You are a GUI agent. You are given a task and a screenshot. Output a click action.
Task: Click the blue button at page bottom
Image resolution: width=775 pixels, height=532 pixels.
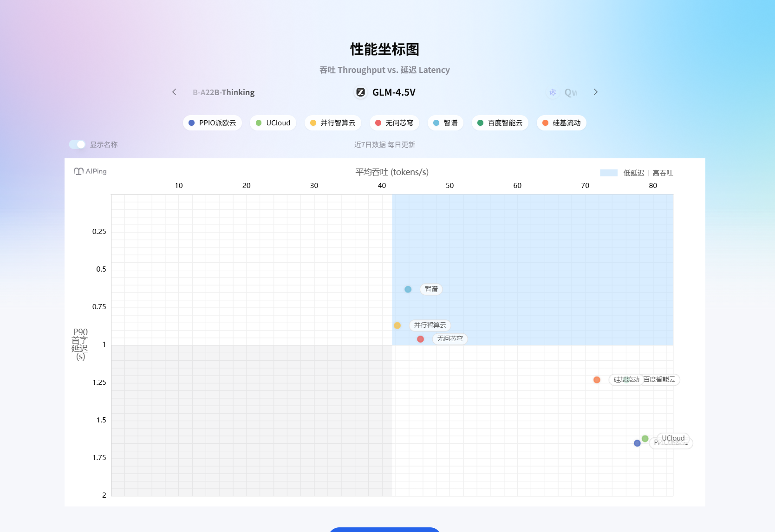click(384, 530)
